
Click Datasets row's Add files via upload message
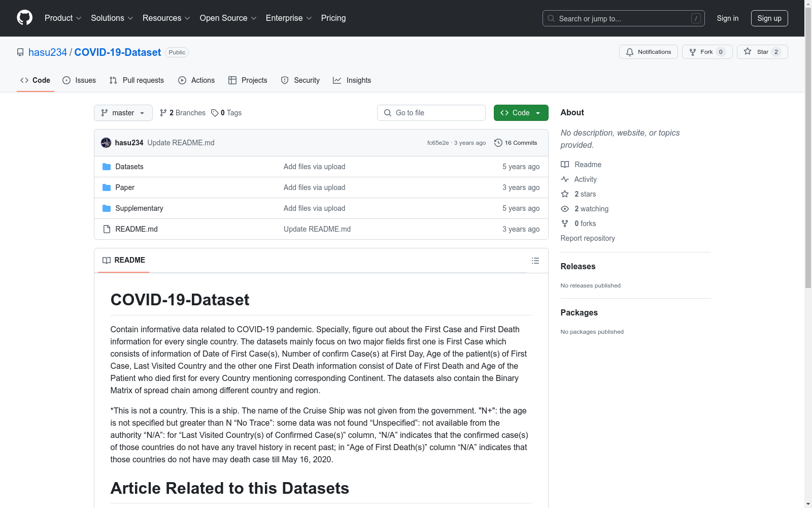[315, 167]
